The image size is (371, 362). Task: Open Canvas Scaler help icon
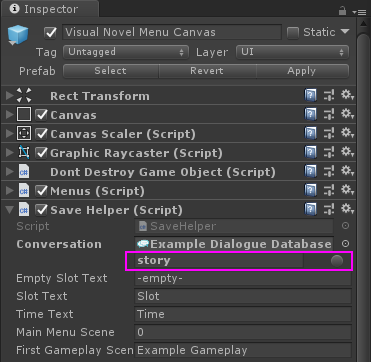[x=310, y=134]
